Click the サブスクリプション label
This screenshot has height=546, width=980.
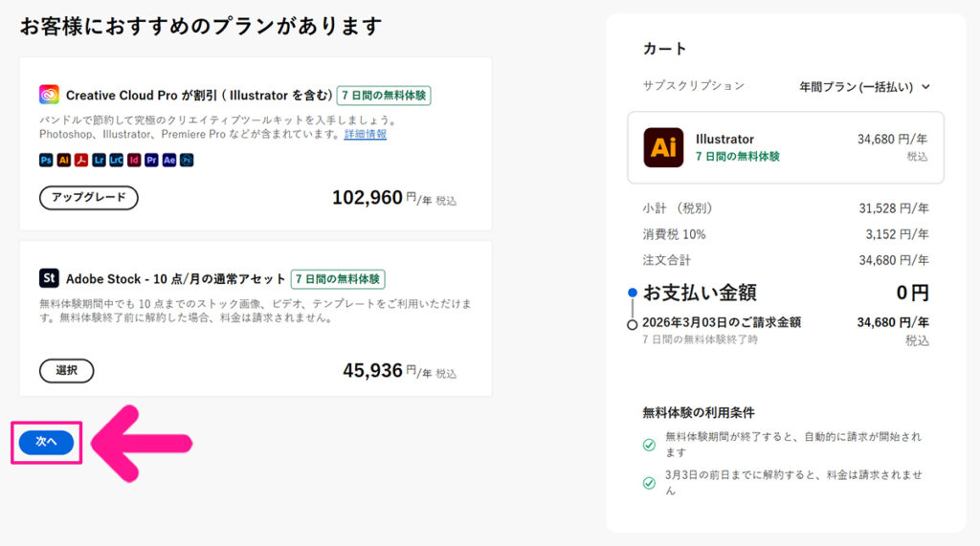point(694,86)
